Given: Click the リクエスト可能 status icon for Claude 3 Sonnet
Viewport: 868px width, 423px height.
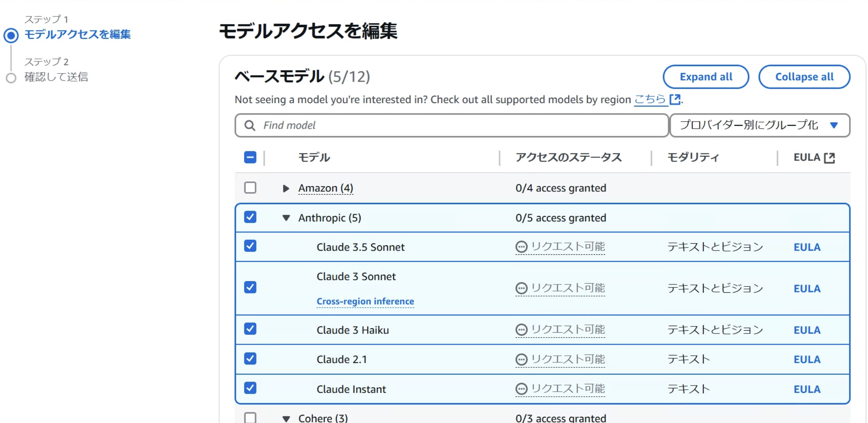Looking at the screenshot, I should pyautogui.click(x=521, y=288).
